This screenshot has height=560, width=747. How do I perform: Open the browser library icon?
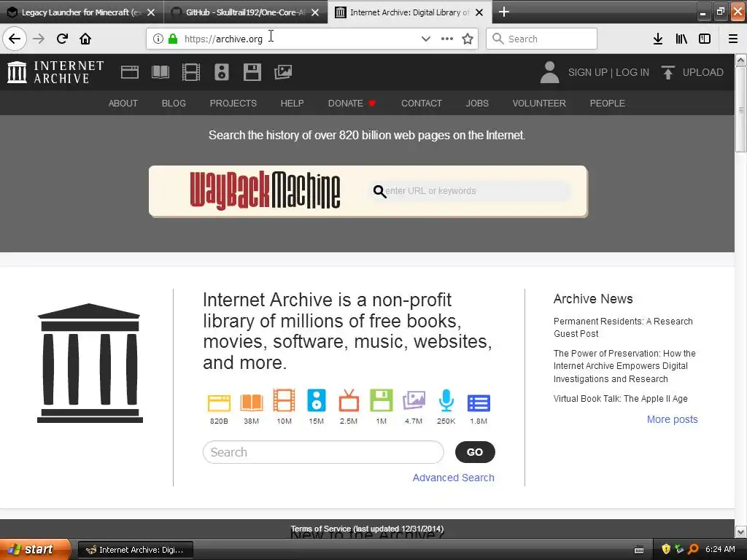(681, 39)
